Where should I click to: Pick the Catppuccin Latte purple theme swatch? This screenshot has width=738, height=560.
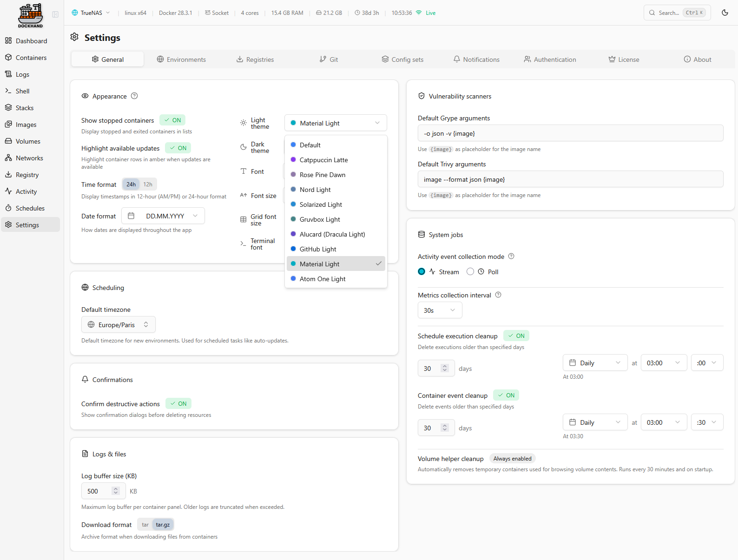click(293, 159)
